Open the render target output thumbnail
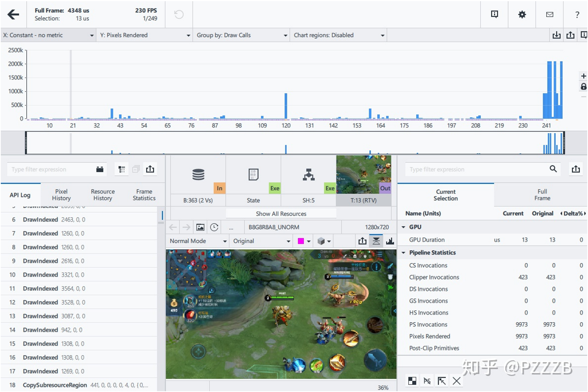Screen dimensions: 588x392 point(363,174)
